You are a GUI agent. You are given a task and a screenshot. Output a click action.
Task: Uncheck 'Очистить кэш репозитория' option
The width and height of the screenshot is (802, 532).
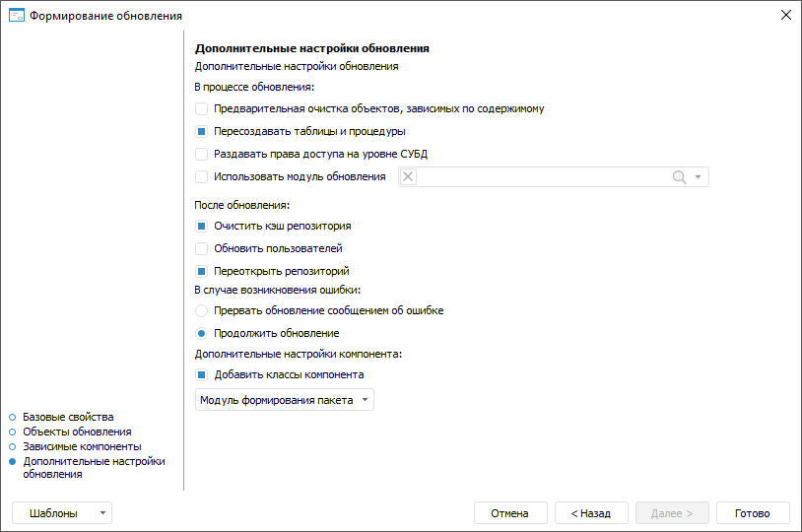click(201, 227)
